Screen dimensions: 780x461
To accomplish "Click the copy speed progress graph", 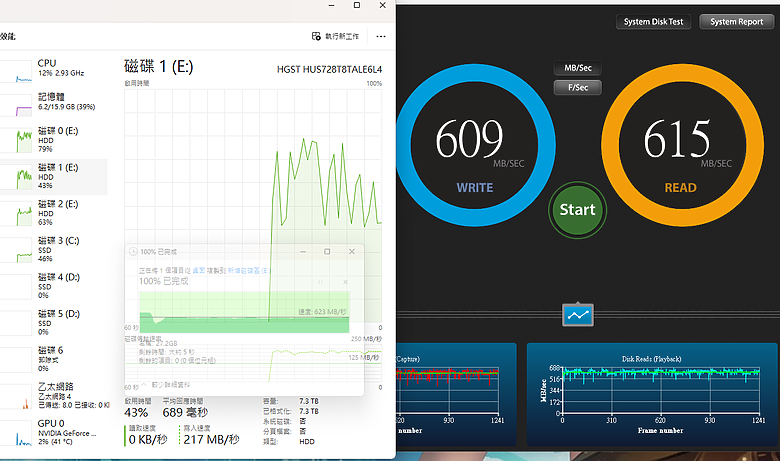I will pyautogui.click(x=244, y=312).
